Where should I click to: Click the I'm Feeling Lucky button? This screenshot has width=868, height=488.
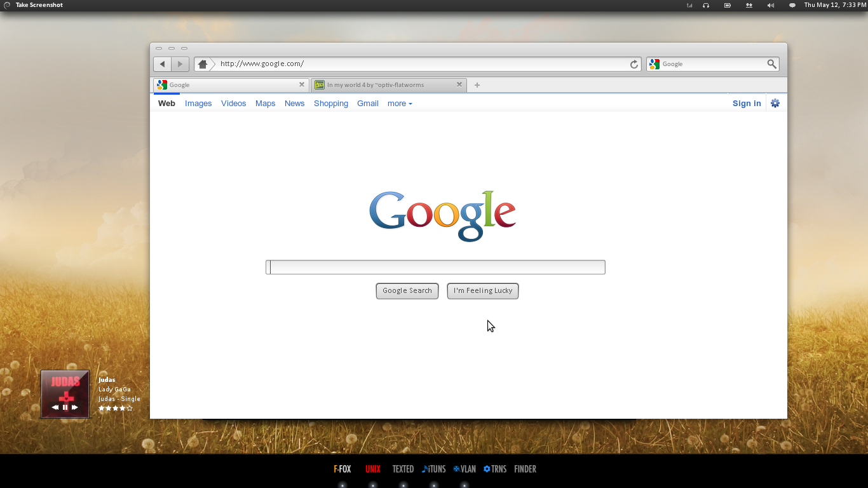point(483,291)
